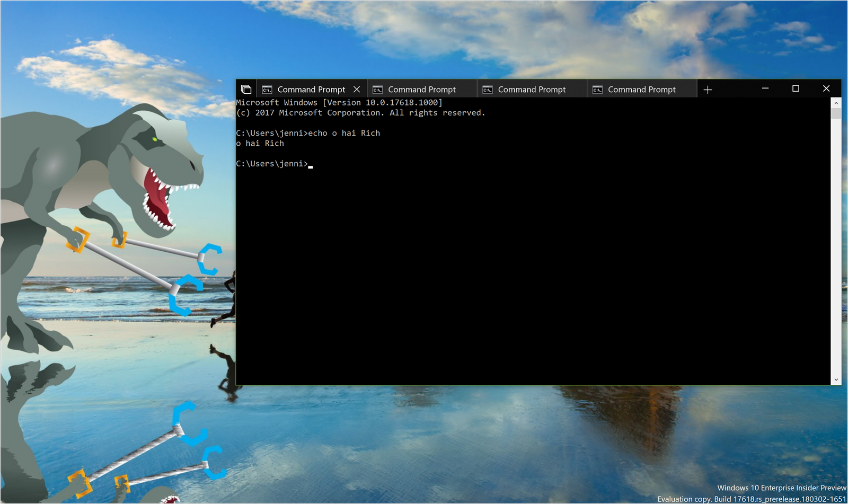The width and height of the screenshot is (848, 504).
Task: Click the blinking cursor at the C:\Users\jenni prompt
Action: coord(311,165)
